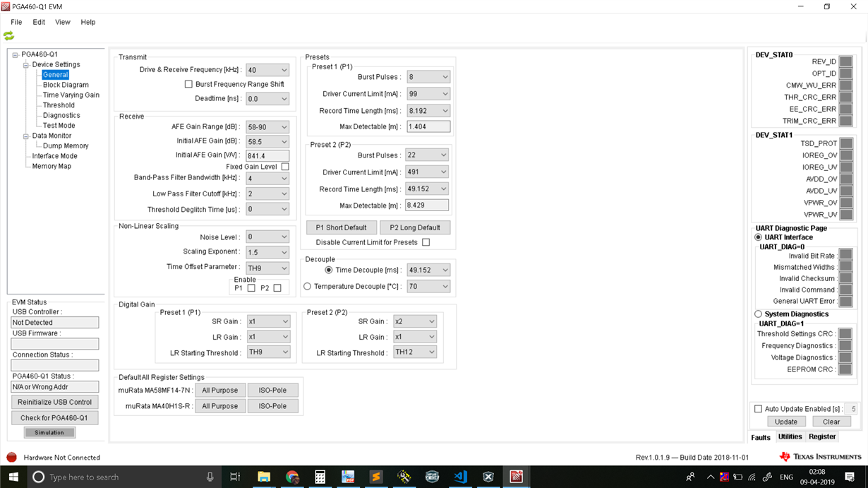Click the PGA460-Q1 EVM taskbar icon
Viewport: 868px width, 488px height.
tap(516, 477)
